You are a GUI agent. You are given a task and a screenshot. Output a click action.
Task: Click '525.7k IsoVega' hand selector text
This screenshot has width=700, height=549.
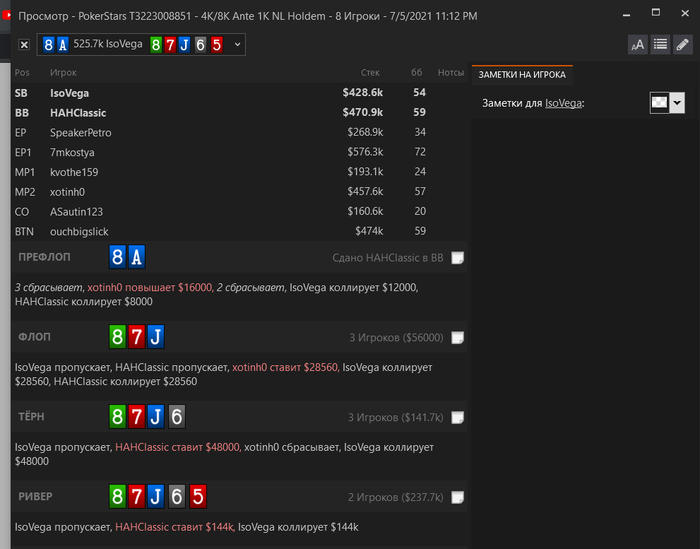(x=108, y=44)
